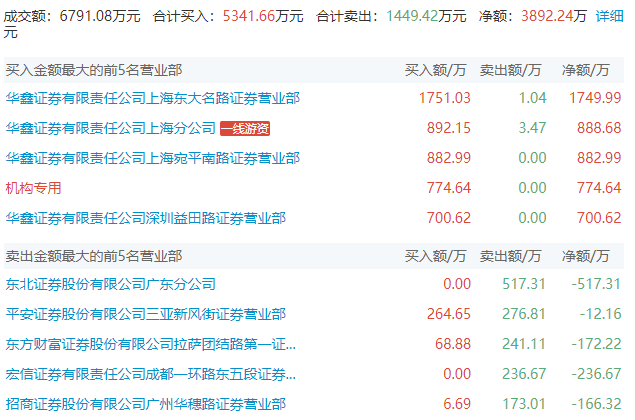Open 宏信证券成都一环路东五段 link
The image size is (635, 420).
click(151, 374)
